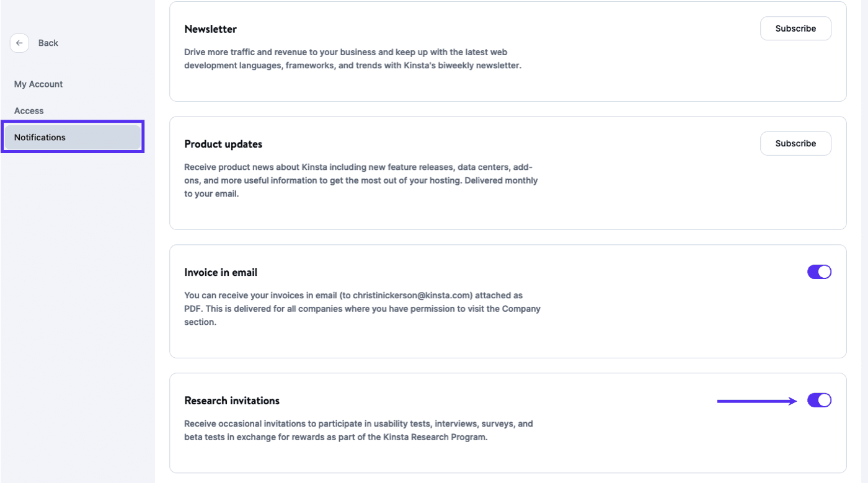
Task: Open the Access section
Action: [x=29, y=110]
